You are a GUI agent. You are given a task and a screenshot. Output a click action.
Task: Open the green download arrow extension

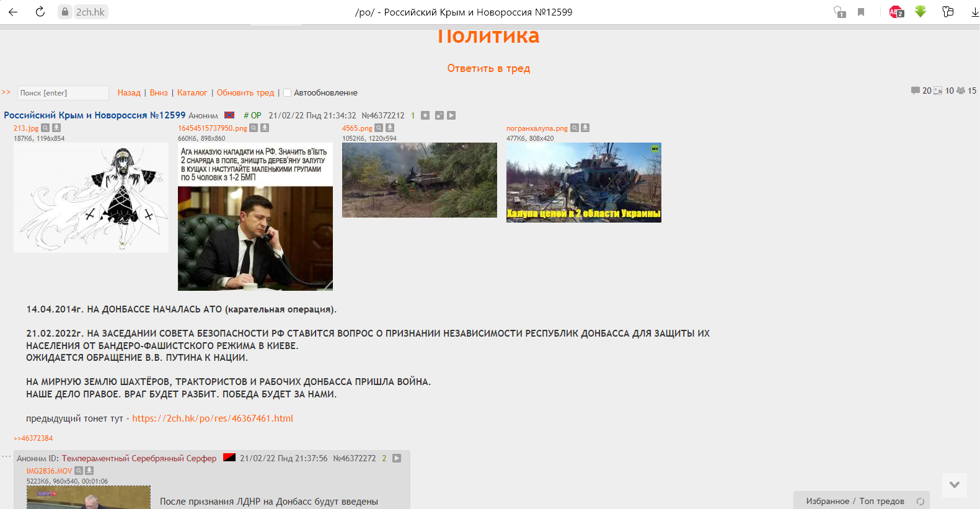pyautogui.click(x=920, y=12)
